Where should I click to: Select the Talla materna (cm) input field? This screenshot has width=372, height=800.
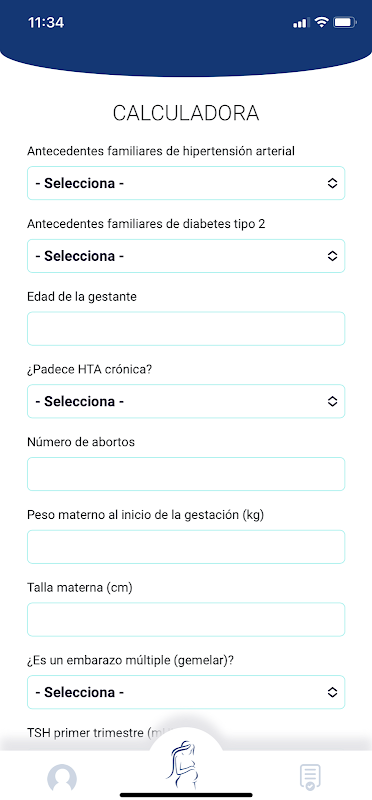[186, 619]
